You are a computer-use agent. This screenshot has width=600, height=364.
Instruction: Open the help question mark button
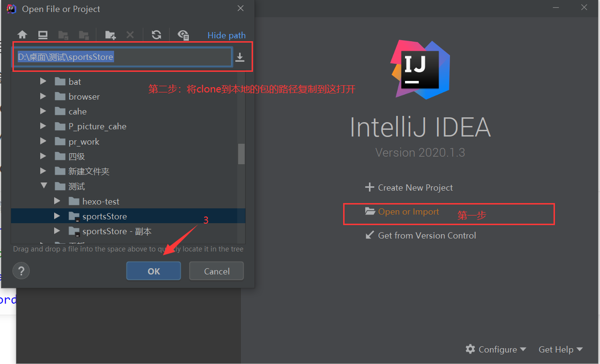pyautogui.click(x=21, y=271)
